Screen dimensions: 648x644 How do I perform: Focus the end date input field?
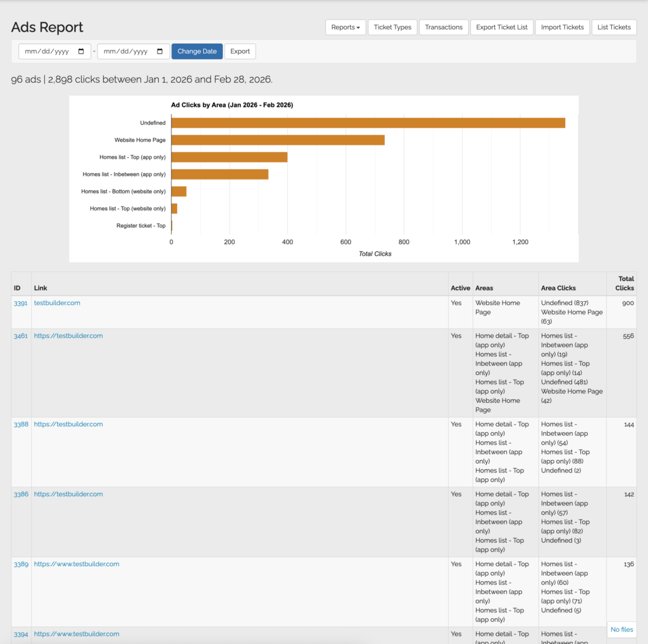126,51
